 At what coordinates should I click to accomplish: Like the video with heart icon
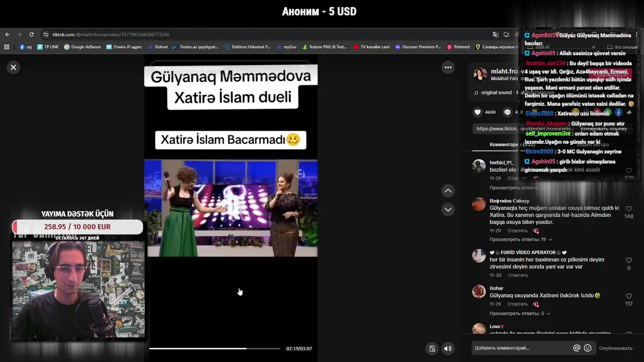coord(478,112)
